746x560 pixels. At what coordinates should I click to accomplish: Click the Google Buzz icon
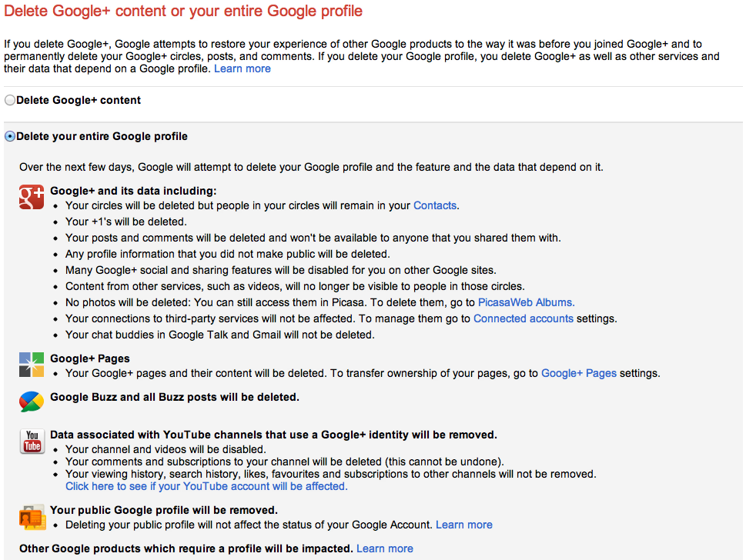click(x=32, y=402)
